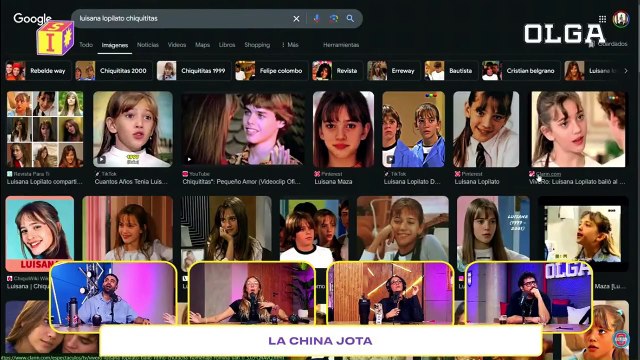Submit search with magnifying glass icon
This screenshot has height=360, width=640.
pos(350,18)
